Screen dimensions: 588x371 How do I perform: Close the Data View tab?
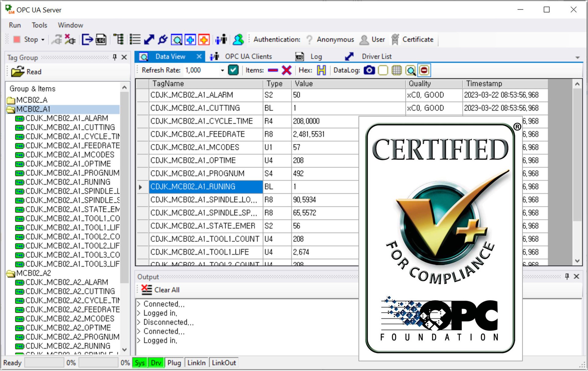point(199,56)
